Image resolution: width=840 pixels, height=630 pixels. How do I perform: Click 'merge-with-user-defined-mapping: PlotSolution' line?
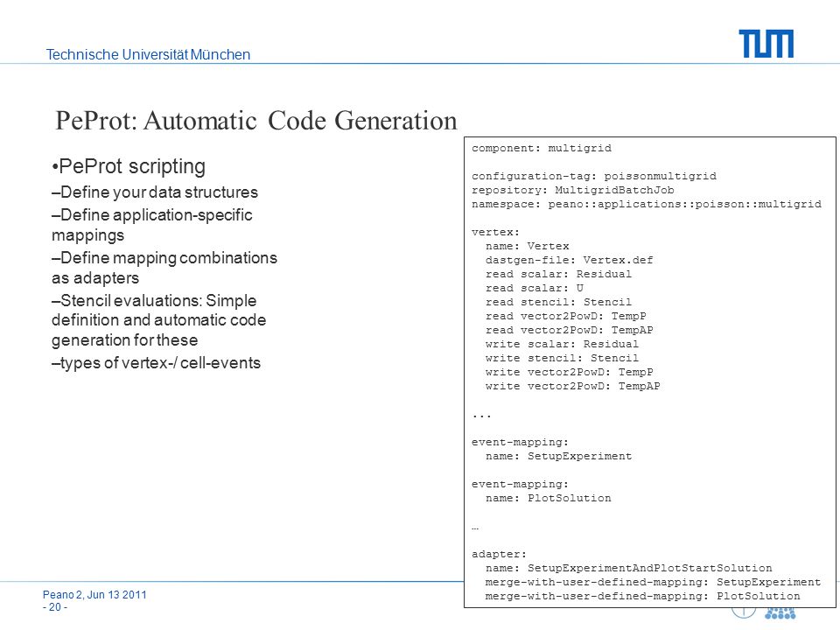(x=643, y=596)
